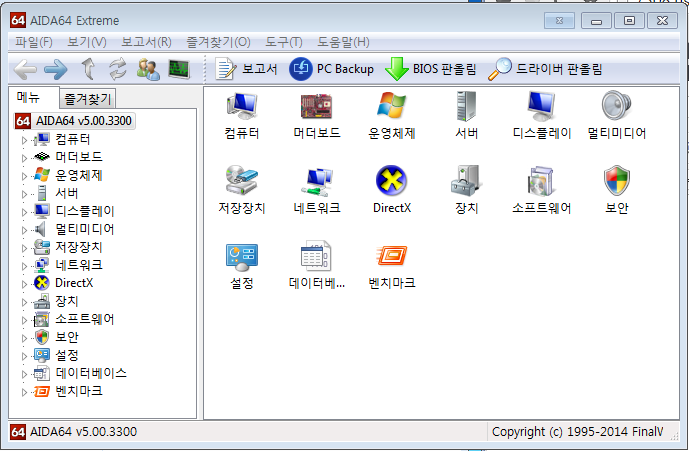The height and width of the screenshot is (451, 689).
Task: Switch to the 즐겨찾기 tab
Action: (x=88, y=99)
